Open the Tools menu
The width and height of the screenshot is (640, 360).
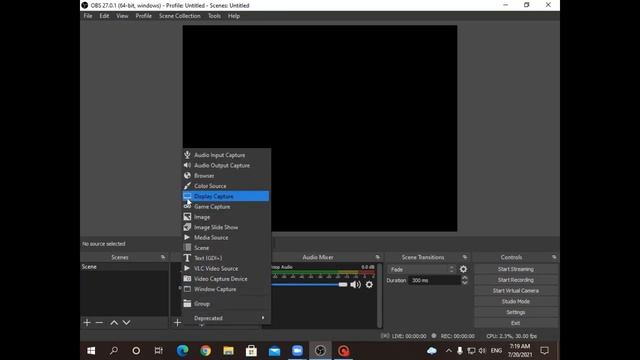pyautogui.click(x=214, y=16)
